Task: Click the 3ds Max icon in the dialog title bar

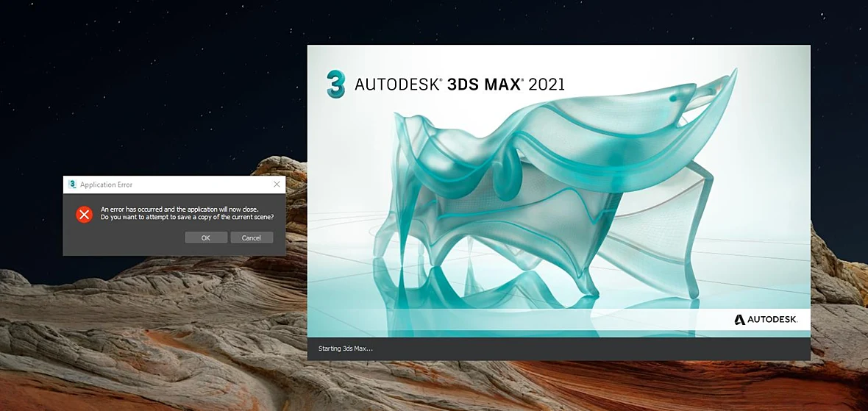Action: click(x=72, y=185)
